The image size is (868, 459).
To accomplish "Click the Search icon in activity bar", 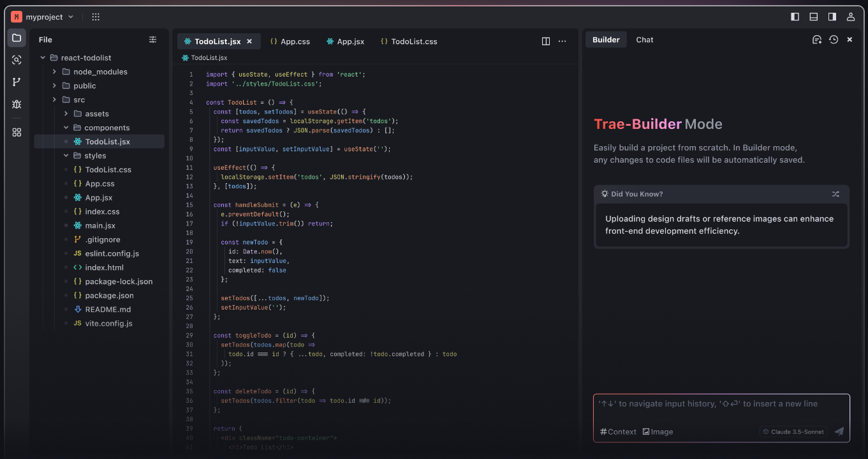I will 17,60.
